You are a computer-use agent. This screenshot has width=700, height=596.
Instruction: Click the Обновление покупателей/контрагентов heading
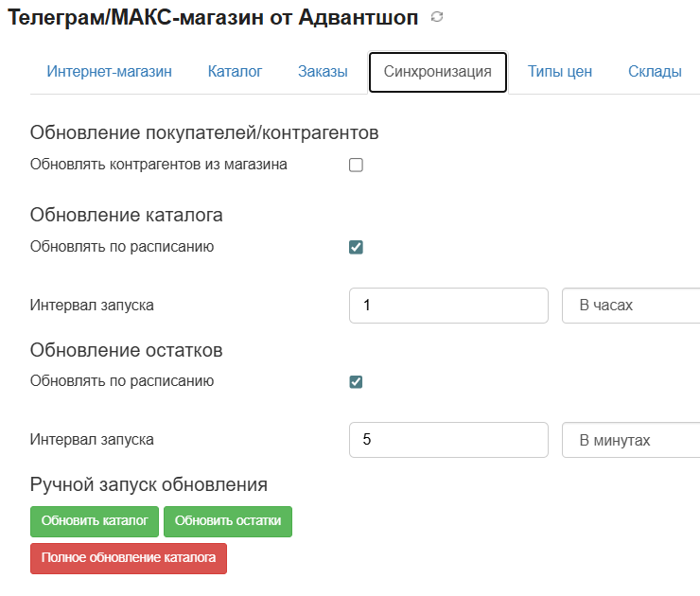(x=204, y=132)
